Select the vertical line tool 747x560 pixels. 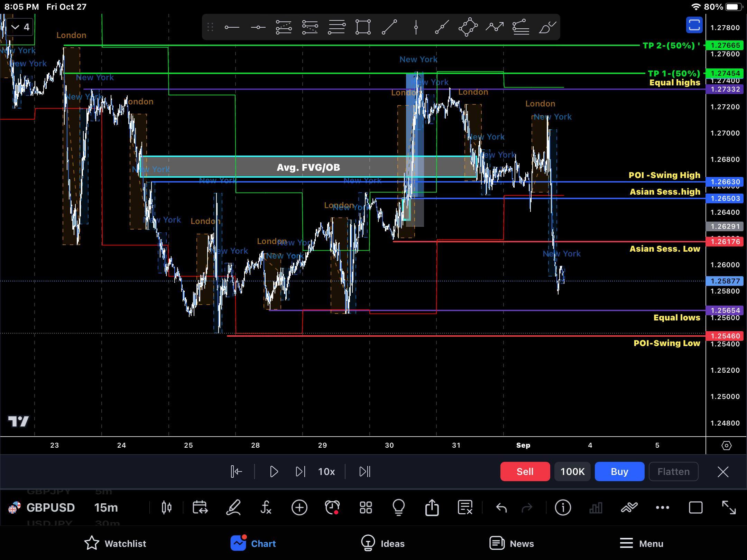[416, 27]
